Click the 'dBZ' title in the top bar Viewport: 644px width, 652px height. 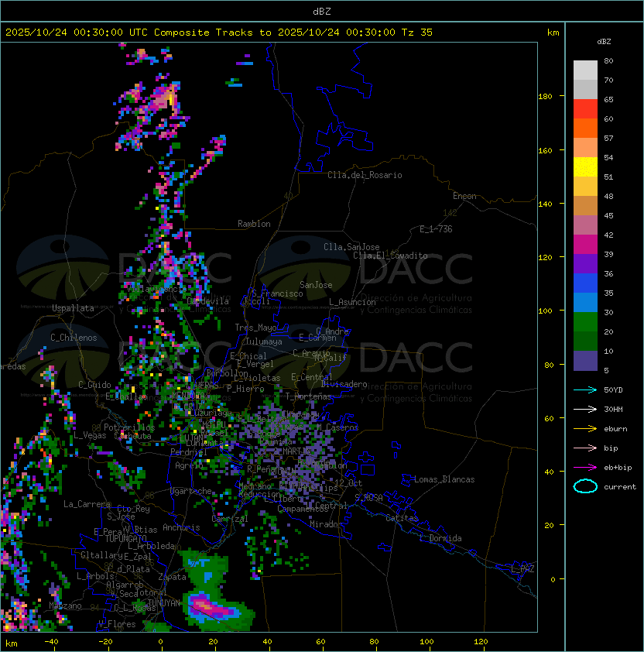tap(322, 12)
